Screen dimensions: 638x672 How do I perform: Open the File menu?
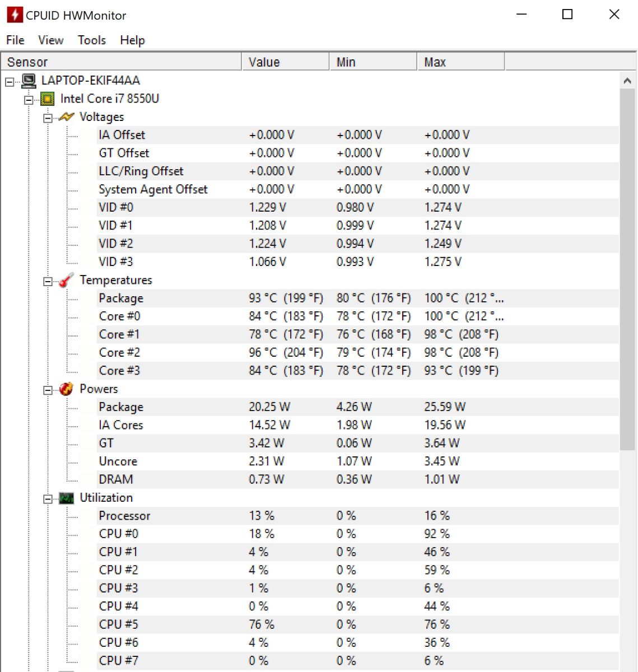click(x=15, y=40)
